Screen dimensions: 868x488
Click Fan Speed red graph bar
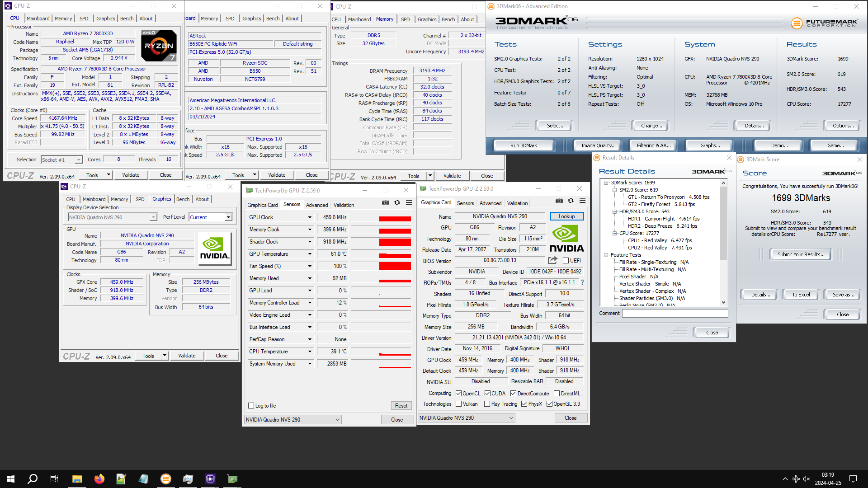pyautogui.click(x=395, y=266)
